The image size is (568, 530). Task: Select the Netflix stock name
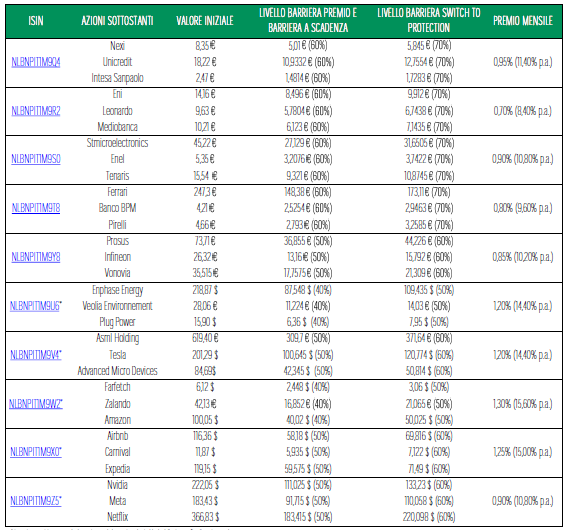pos(117,517)
